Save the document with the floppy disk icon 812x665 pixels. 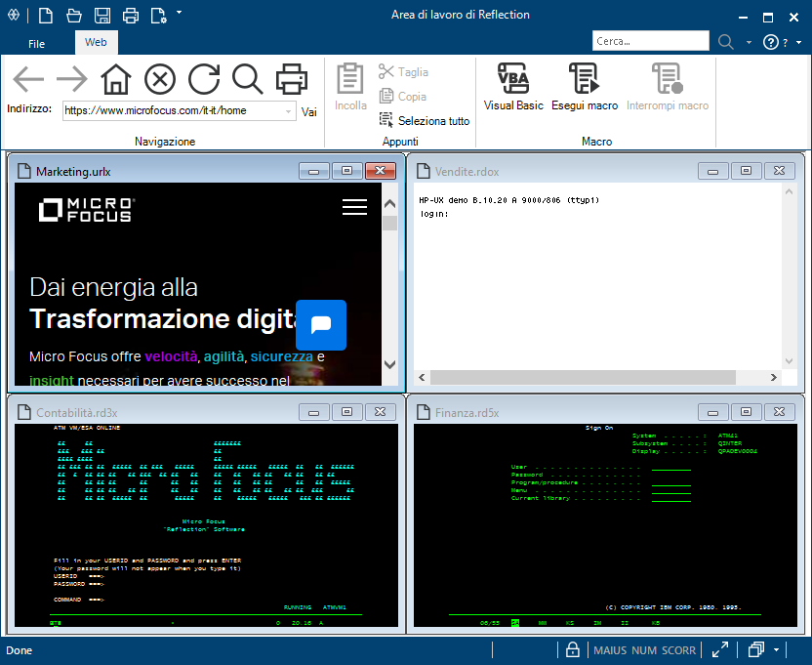tap(102, 16)
